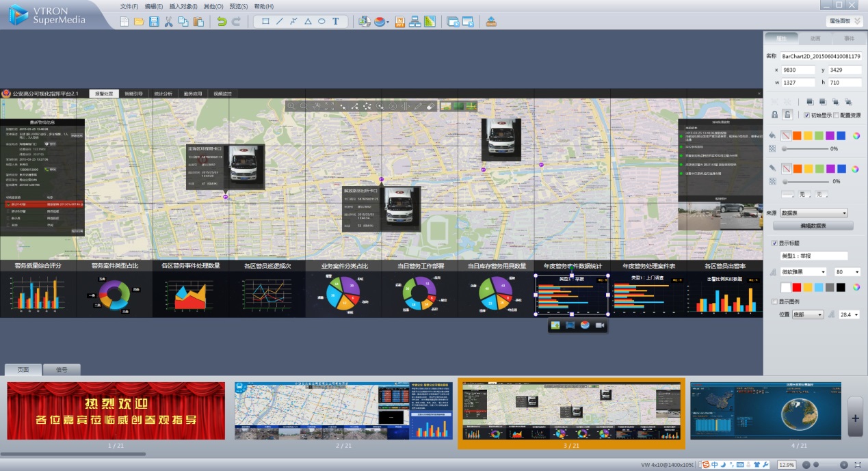Screen dimensions: 868x471
Task: Open the 位置 底部 dropdown
Action: tap(808, 314)
